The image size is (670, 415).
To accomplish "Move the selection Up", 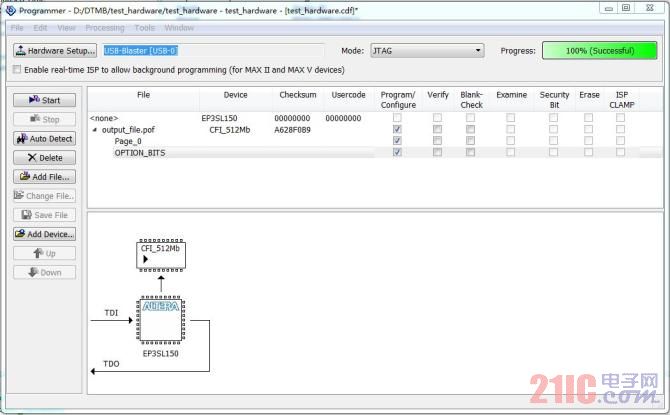I will tap(44, 253).
